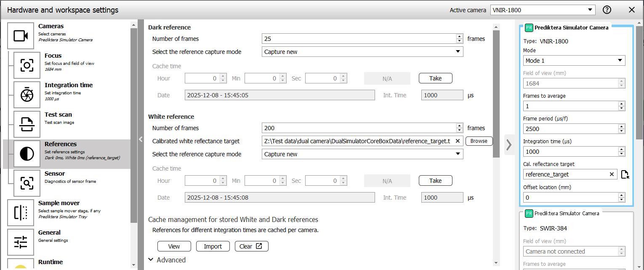Open the camera Mode dropdown

click(x=574, y=61)
